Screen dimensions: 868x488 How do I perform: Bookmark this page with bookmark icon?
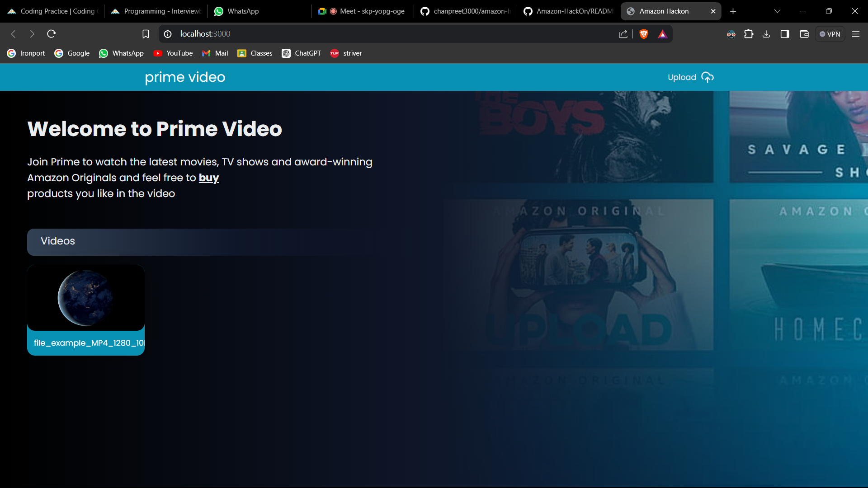146,34
